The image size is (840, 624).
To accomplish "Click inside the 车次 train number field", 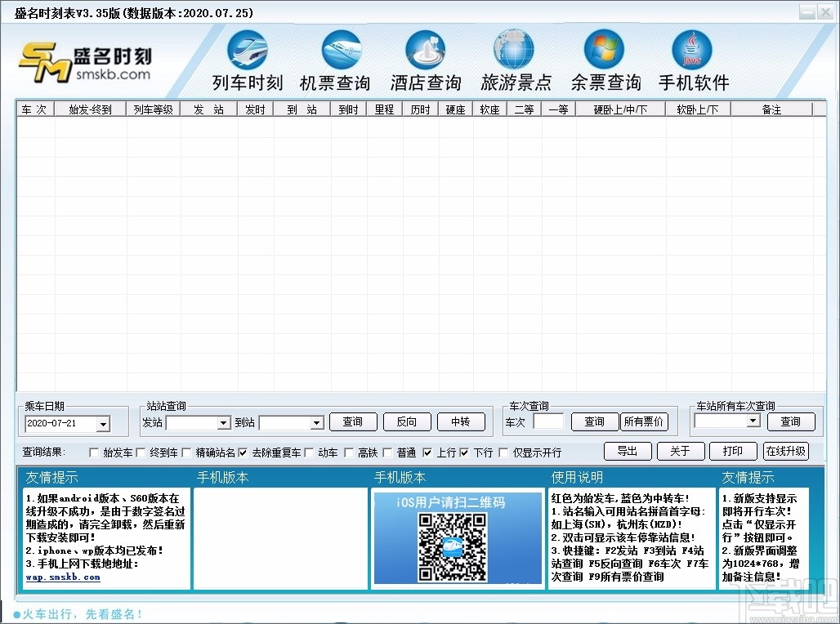I will 549,421.
